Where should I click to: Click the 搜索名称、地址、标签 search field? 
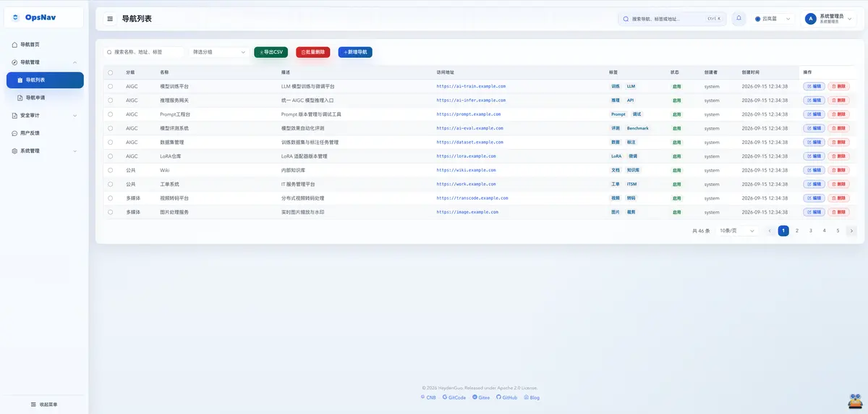144,52
